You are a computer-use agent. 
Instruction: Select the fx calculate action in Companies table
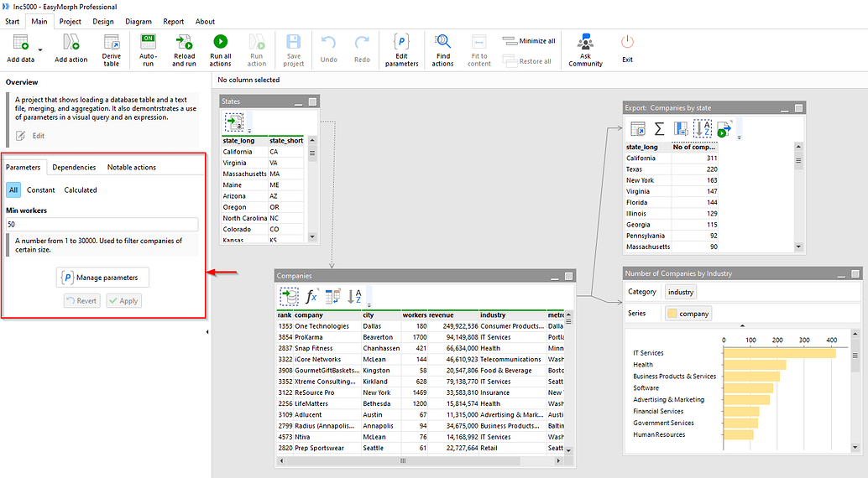pos(311,296)
